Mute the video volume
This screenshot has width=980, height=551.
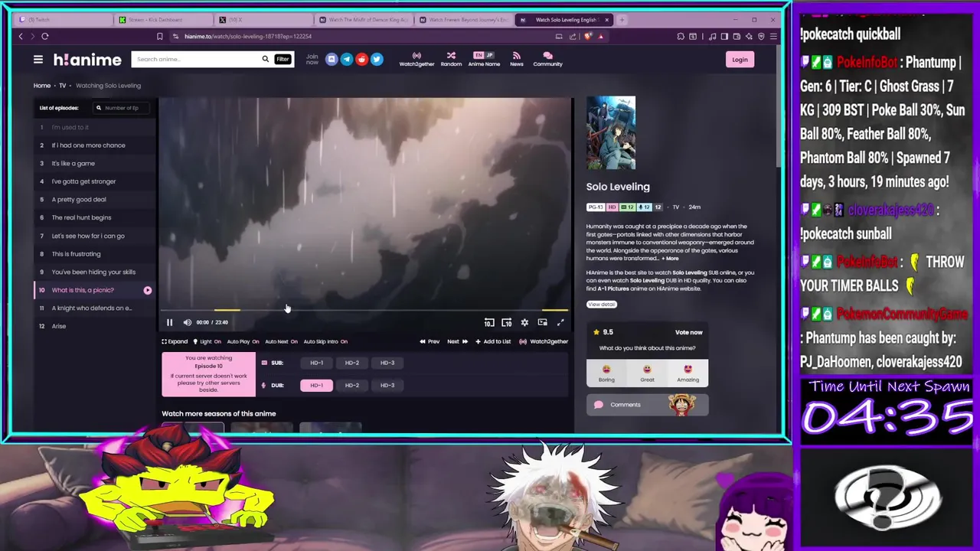[187, 322]
